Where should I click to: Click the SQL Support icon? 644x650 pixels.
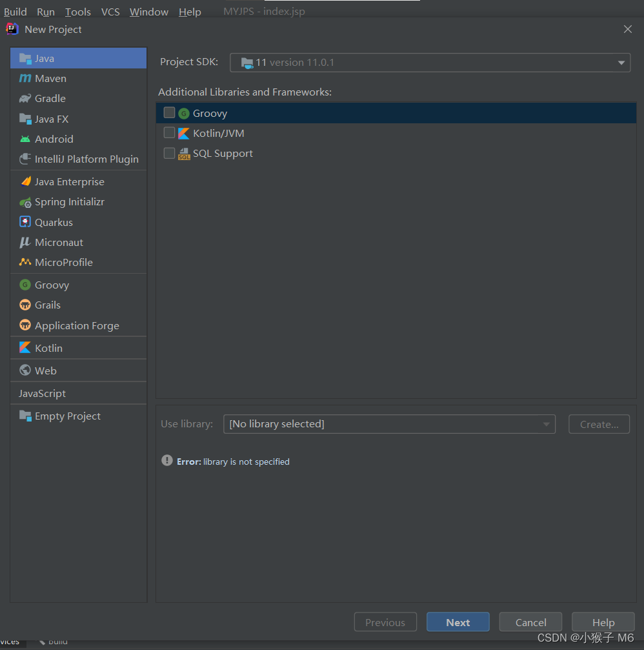[184, 154]
